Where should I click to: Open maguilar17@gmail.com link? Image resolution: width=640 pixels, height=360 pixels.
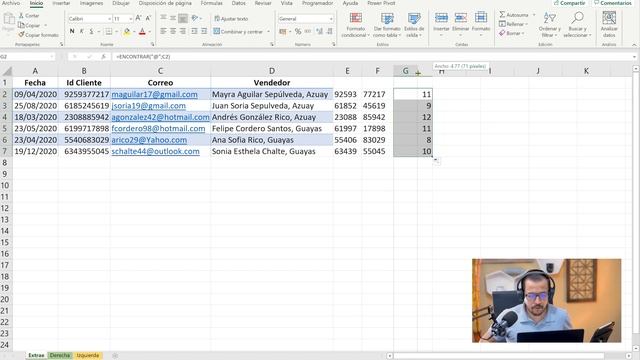(x=154, y=94)
